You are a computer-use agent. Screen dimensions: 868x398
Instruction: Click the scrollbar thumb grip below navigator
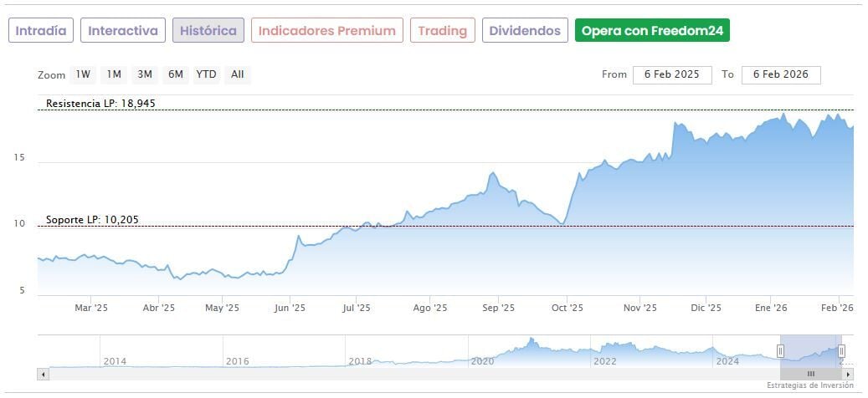810,374
